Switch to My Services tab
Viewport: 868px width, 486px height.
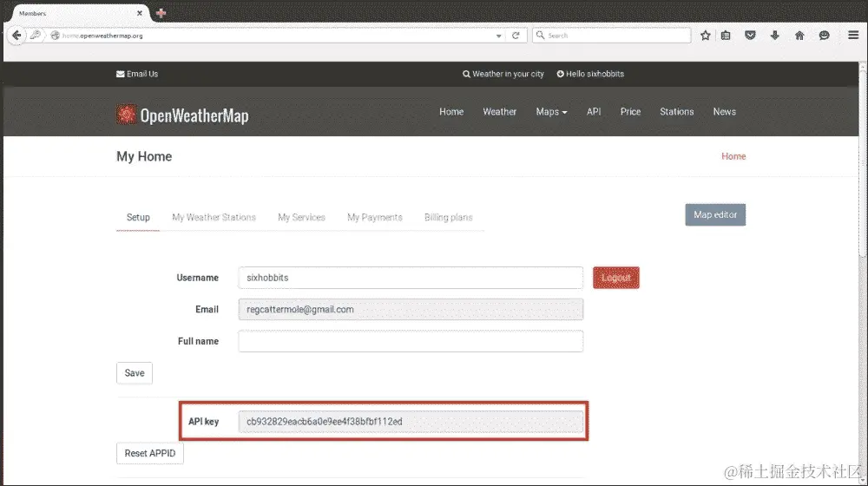[301, 218]
